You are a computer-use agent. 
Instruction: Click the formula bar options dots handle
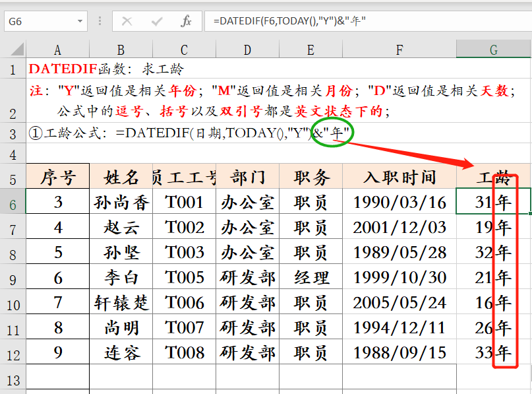point(100,21)
